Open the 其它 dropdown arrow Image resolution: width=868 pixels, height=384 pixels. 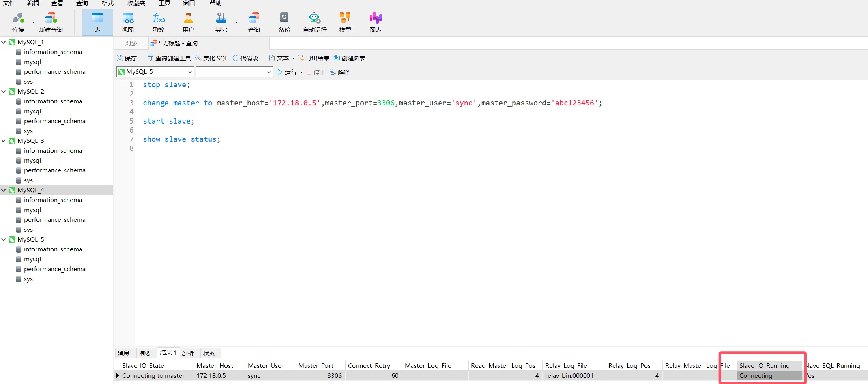pyautogui.click(x=236, y=22)
